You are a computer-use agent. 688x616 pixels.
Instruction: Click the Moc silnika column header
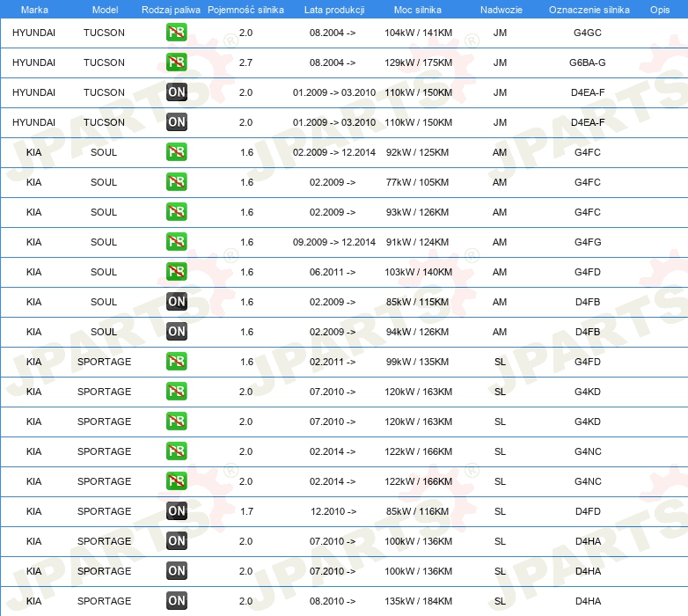point(417,10)
